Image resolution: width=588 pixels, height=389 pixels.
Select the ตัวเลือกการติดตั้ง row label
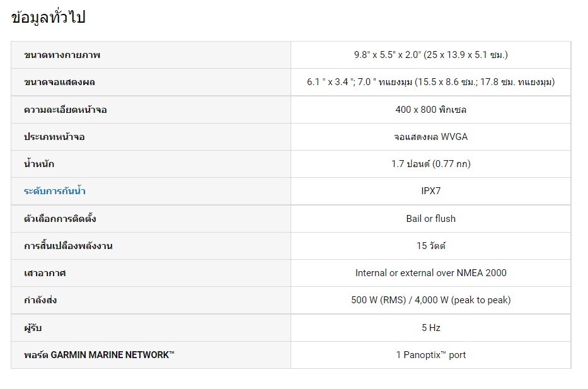pos(60,218)
